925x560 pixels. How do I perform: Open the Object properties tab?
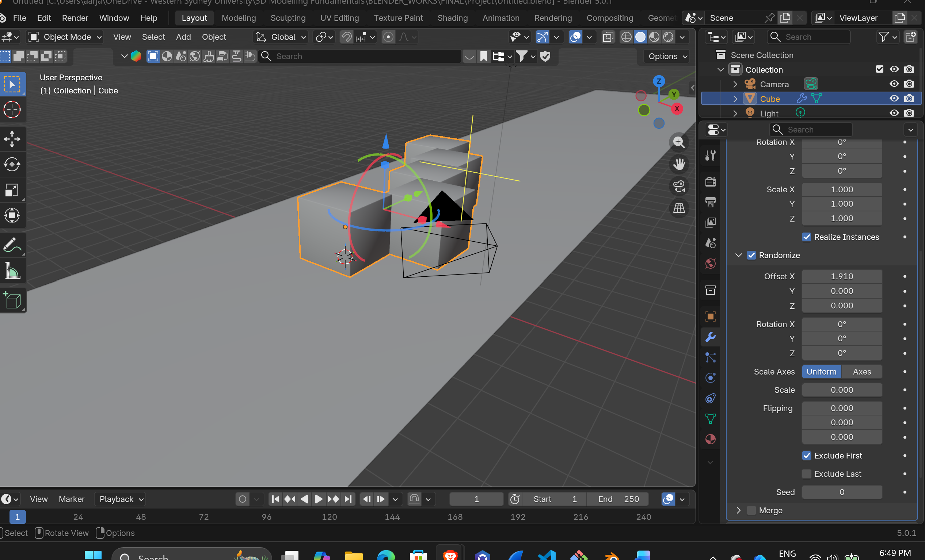point(710,316)
